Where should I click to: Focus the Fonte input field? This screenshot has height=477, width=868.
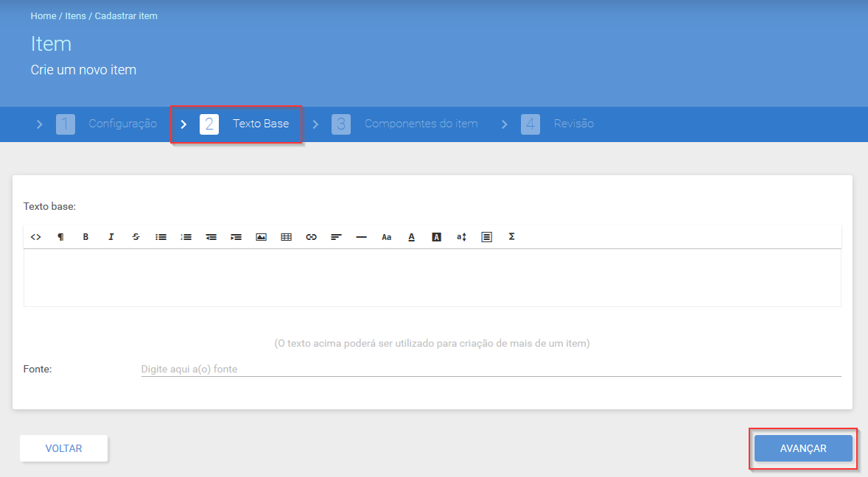[491, 369]
